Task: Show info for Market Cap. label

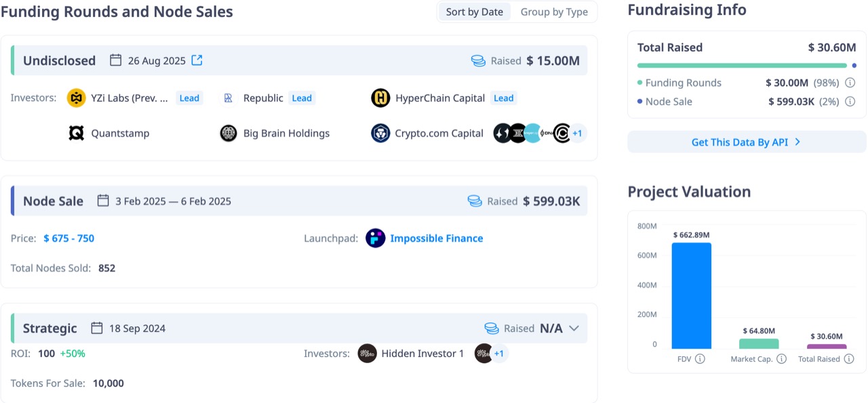Action: (781, 359)
